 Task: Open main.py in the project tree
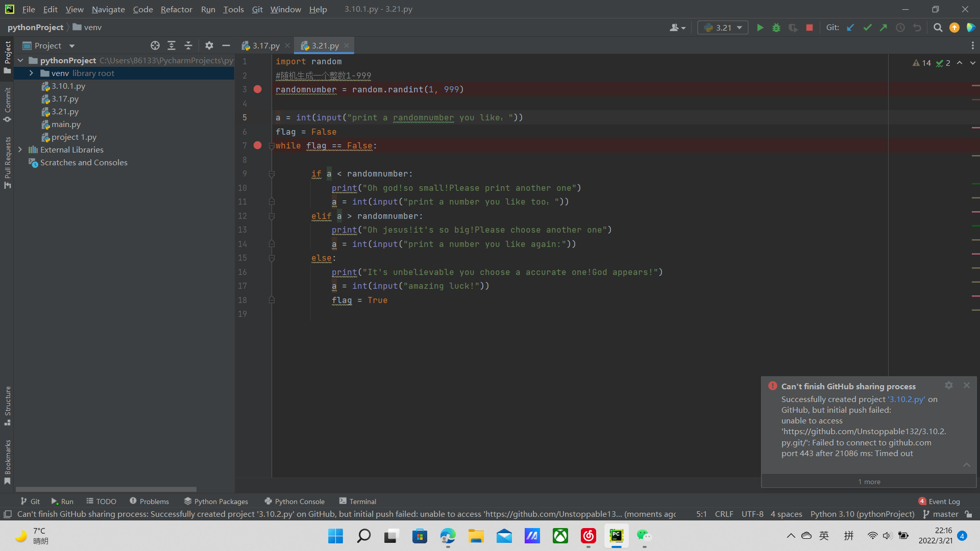point(66,124)
